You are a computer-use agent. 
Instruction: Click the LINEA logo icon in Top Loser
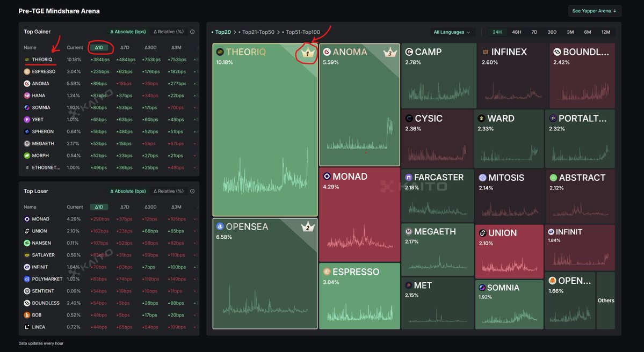pos(27,327)
